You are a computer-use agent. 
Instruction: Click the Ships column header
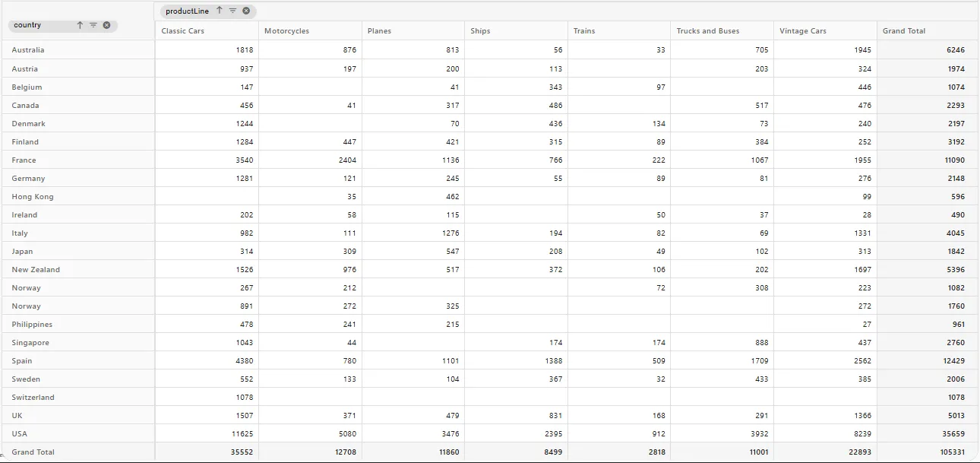480,31
